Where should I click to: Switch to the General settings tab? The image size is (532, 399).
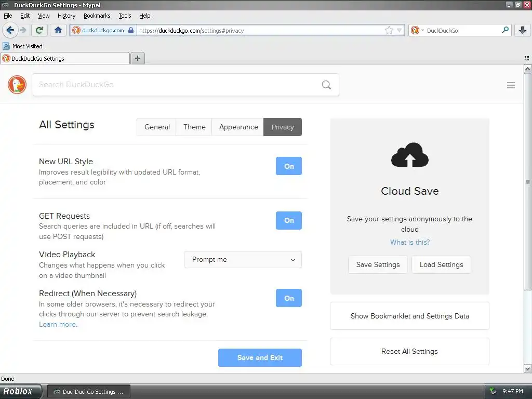pos(157,127)
